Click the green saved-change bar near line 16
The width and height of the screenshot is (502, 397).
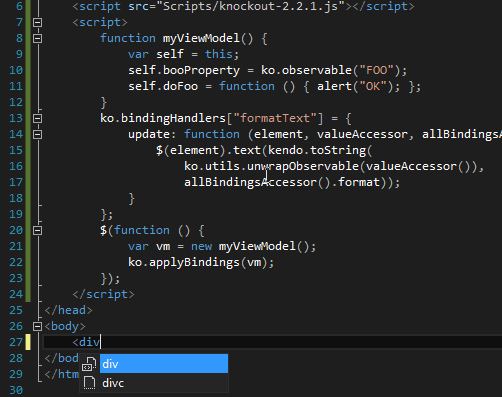pos(28,166)
